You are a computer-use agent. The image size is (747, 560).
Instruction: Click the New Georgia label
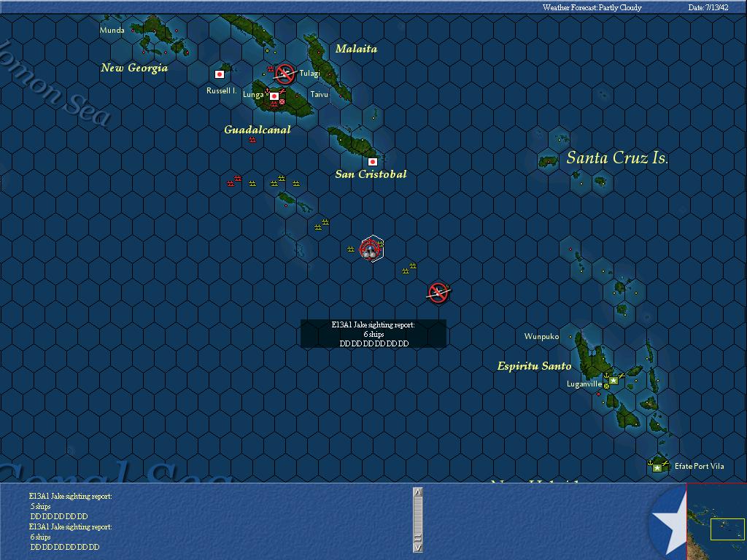click(x=134, y=68)
